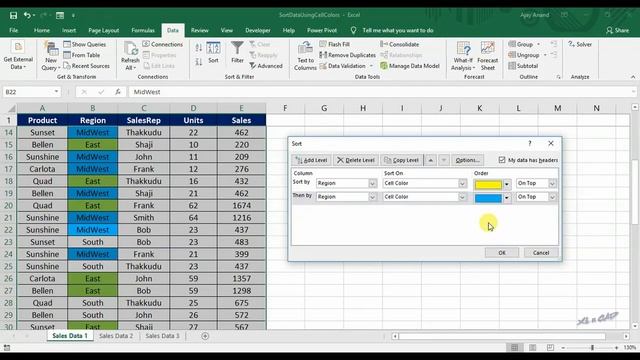Open the Then by Sort On Cell Color dropdown
Viewport: 640px width, 360px height.
coord(462,197)
